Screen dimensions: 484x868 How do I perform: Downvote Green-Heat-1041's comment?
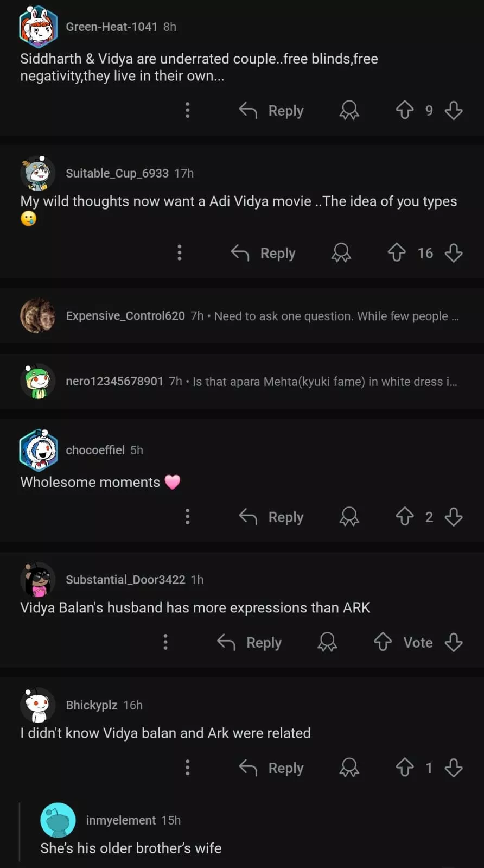(454, 110)
